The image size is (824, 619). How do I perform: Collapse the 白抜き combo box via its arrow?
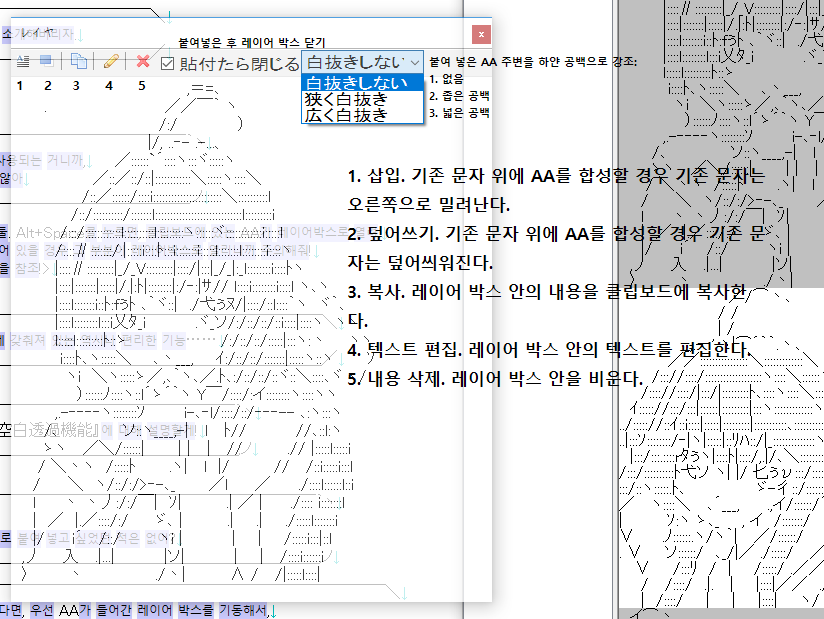415,62
